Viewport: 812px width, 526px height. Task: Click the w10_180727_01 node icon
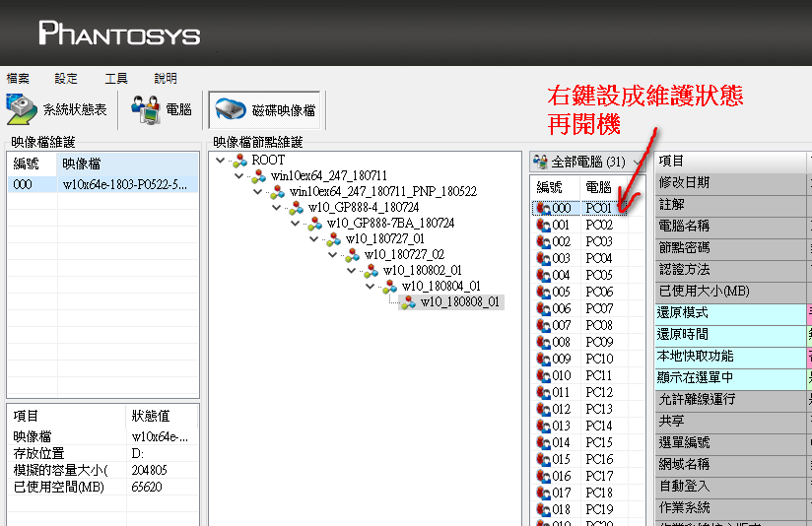[x=333, y=239]
